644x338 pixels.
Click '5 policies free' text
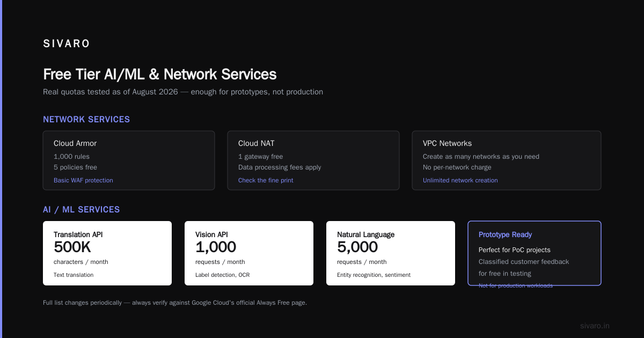[75, 167]
